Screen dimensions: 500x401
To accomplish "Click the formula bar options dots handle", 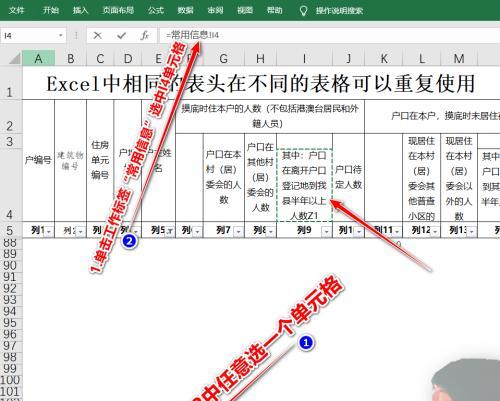I will (x=76, y=35).
